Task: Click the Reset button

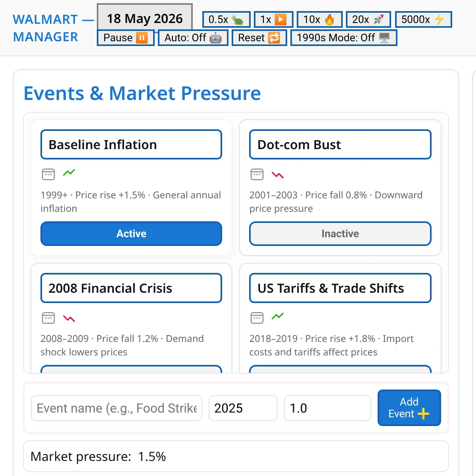Action: pos(259,38)
